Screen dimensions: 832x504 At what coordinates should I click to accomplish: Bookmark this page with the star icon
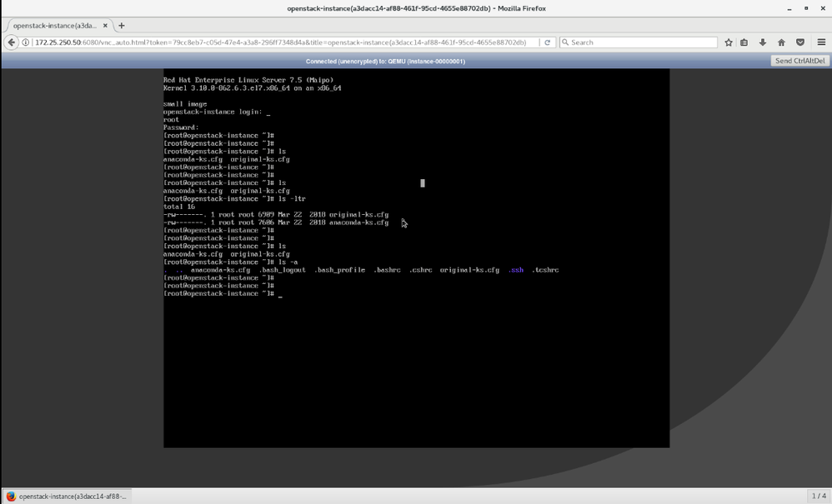729,42
